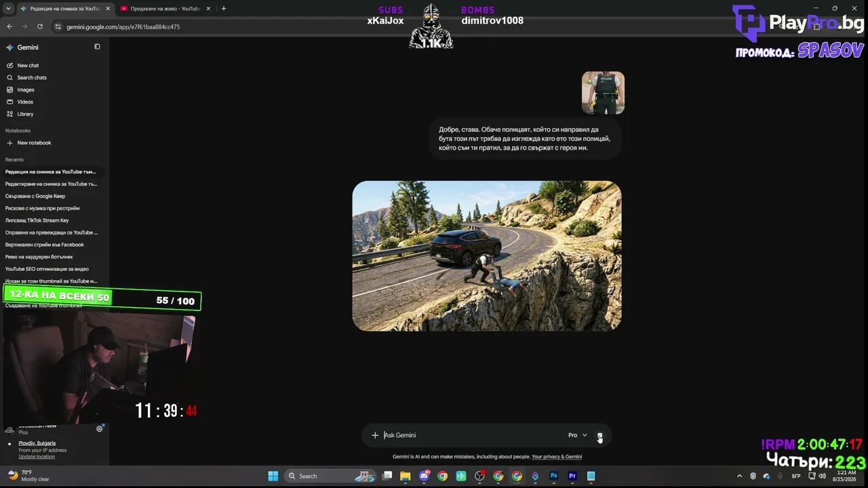Viewport: 868px width, 488px height.
Task: Launch Photoshop from the taskbar
Action: pyautogui.click(x=554, y=476)
